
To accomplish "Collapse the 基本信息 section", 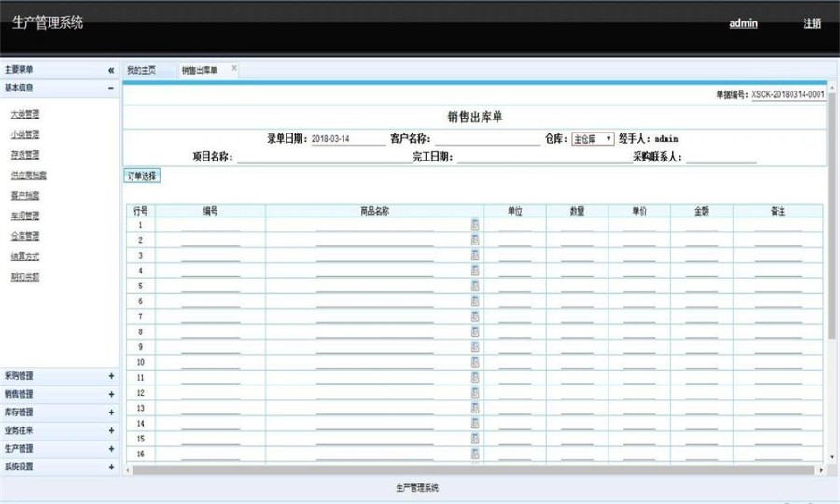I will click(x=111, y=88).
